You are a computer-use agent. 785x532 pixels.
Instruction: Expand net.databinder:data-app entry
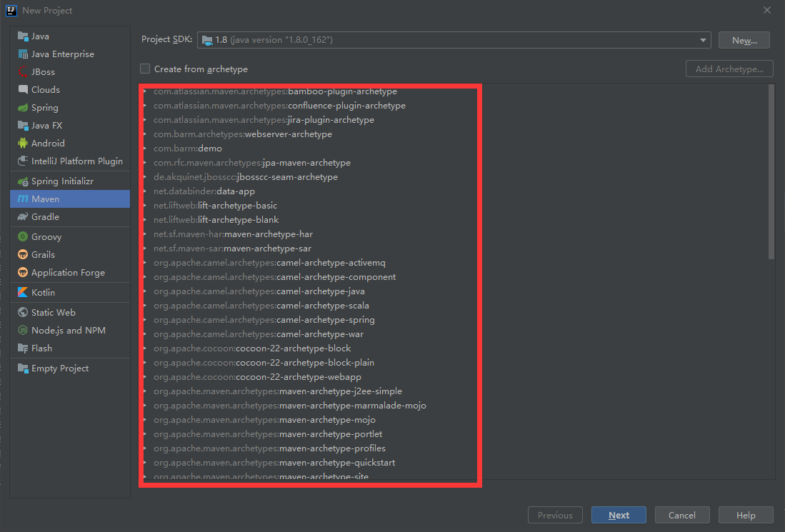145,191
